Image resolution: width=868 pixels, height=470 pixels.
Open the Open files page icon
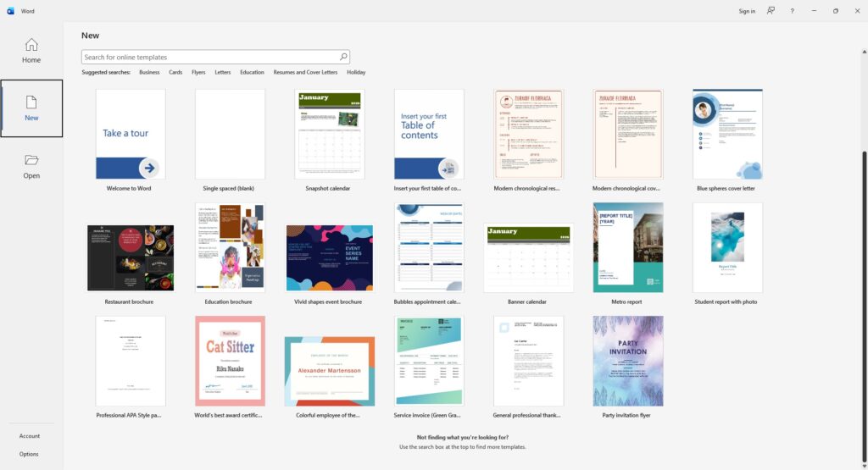31,160
